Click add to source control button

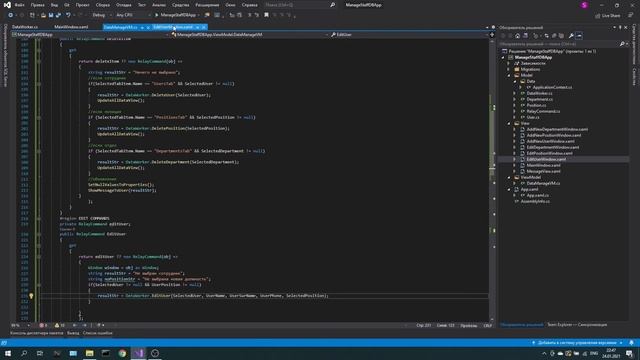point(577,343)
